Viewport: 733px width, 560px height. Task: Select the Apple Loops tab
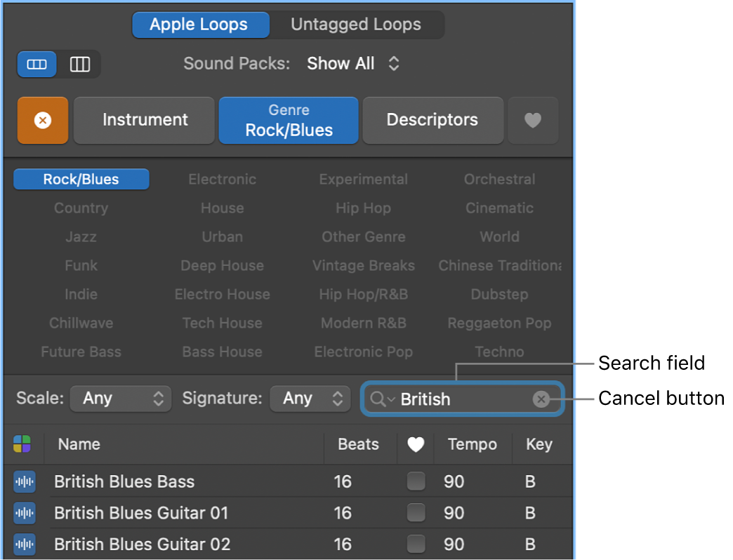[200, 25]
